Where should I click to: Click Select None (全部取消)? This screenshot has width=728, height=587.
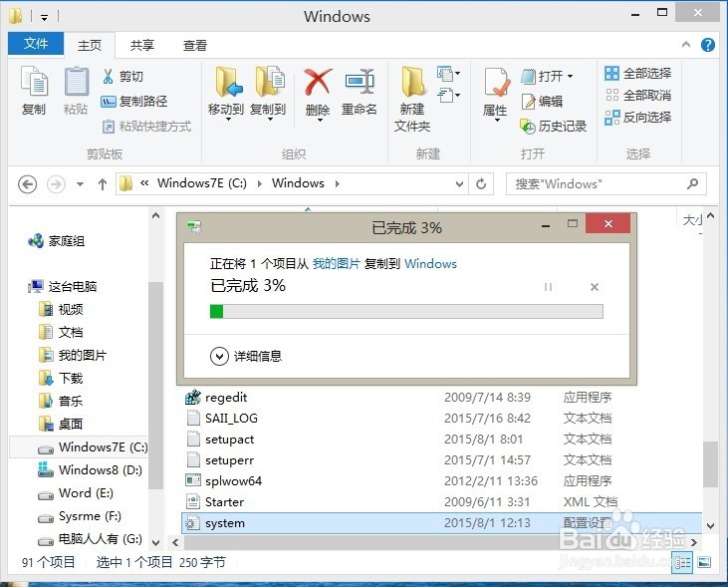tap(638, 96)
